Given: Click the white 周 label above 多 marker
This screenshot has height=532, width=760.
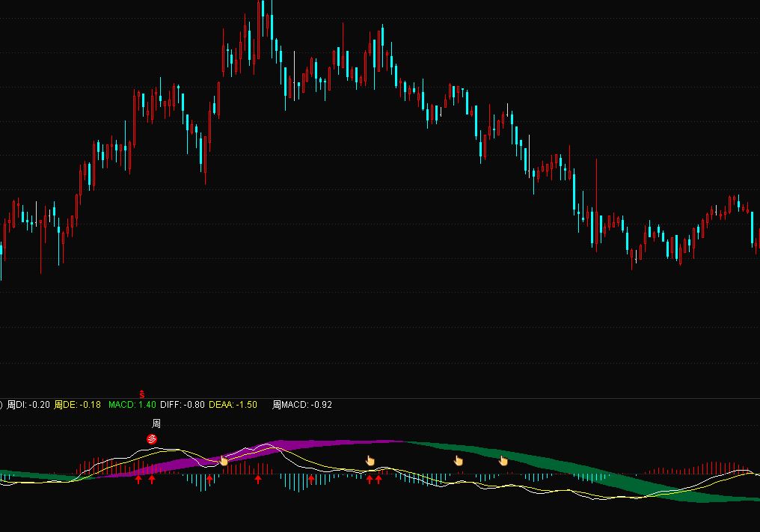Looking at the screenshot, I should click(156, 424).
